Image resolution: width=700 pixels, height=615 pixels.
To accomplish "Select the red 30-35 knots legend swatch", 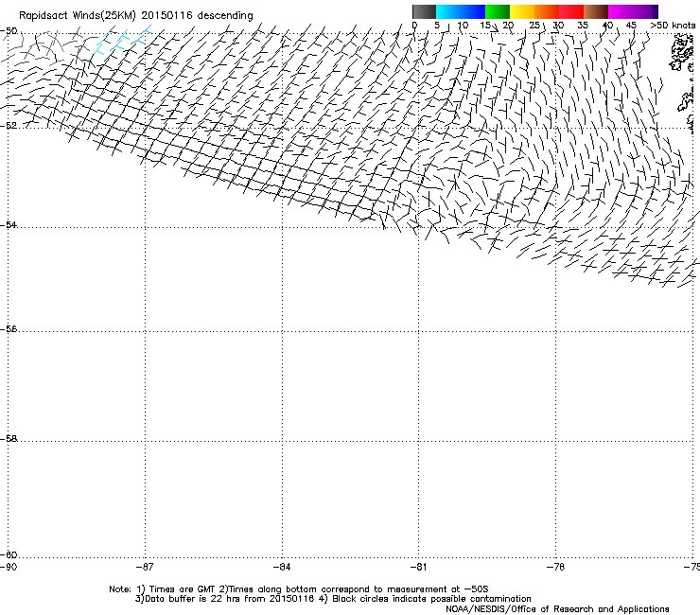I will pyautogui.click(x=571, y=11).
